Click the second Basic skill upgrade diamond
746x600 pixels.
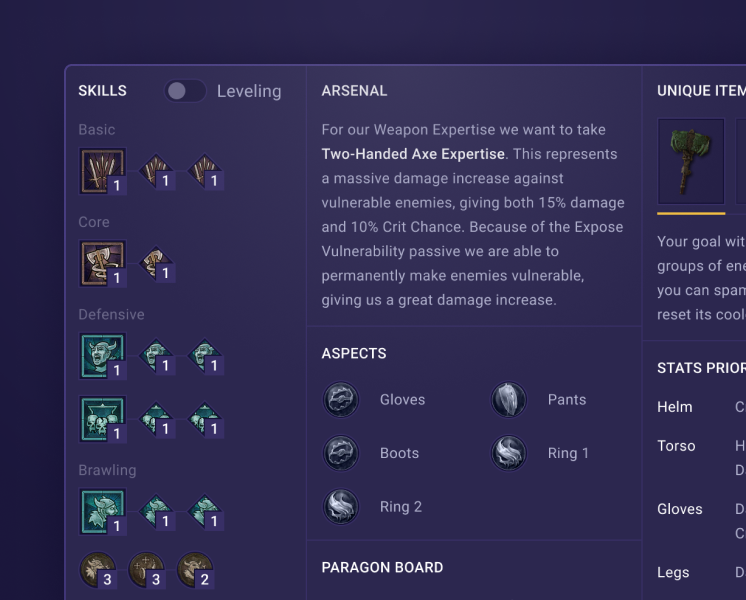tap(206, 172)
